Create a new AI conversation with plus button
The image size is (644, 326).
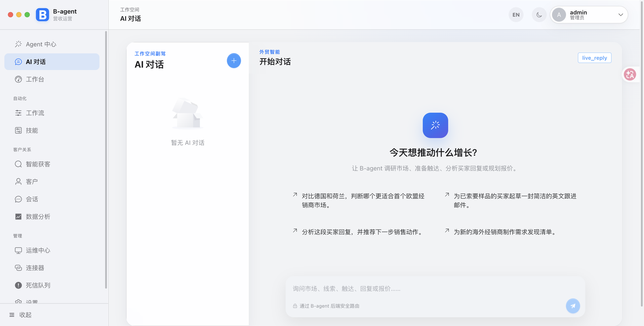[234, 61]
